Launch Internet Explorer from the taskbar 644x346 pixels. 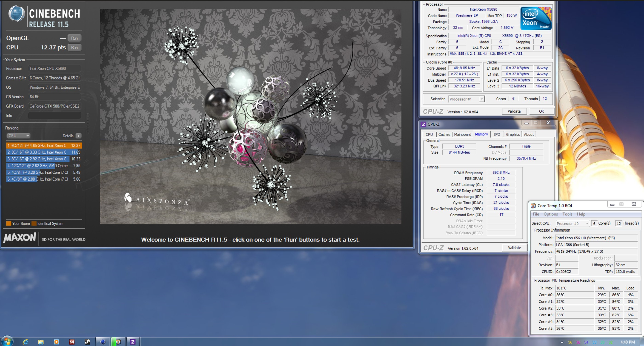(25, 342)
